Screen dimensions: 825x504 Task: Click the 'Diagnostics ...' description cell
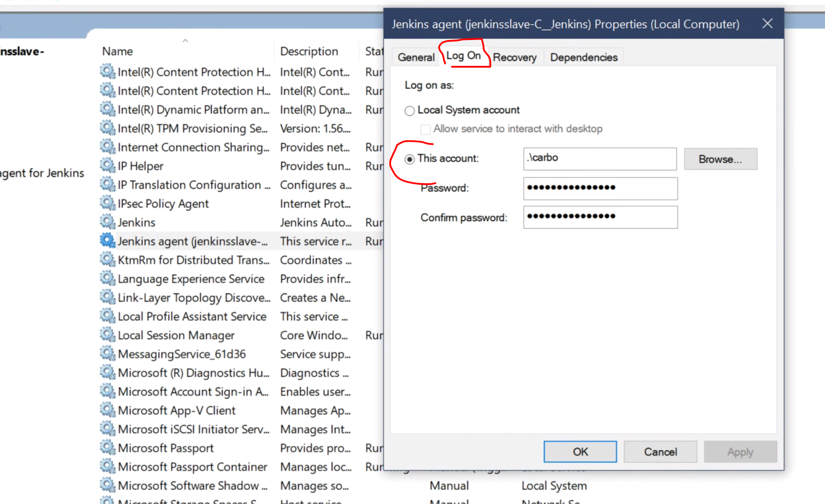[x=315, y=373]
